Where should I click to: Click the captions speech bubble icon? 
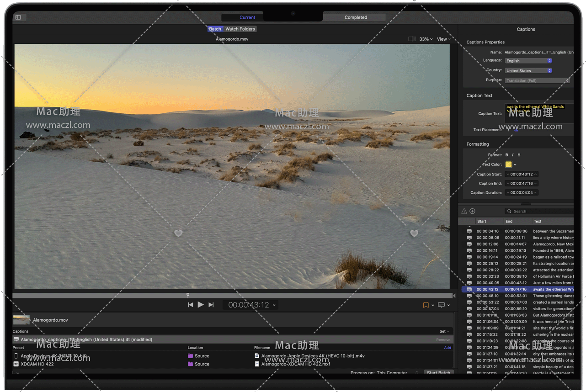441,305
